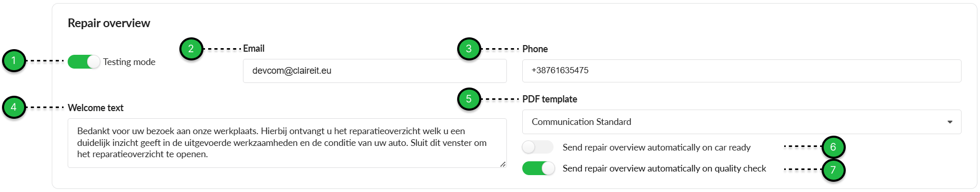The width and height of the screenshot is (980, 192).
Task: Click the PDF template field label
Action: [x=549, y=99]
